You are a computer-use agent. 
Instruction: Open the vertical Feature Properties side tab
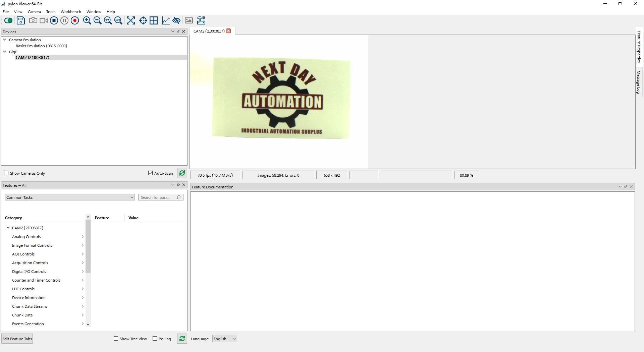(x=639, y=47)
